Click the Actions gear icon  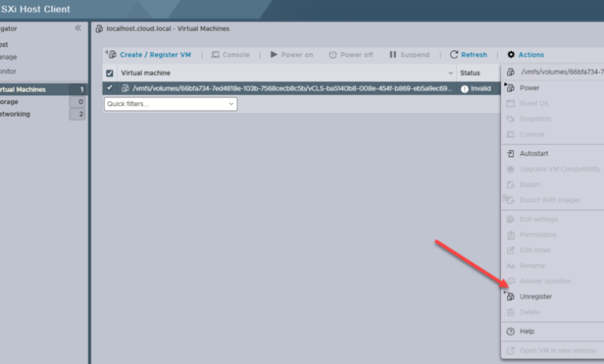510,55
